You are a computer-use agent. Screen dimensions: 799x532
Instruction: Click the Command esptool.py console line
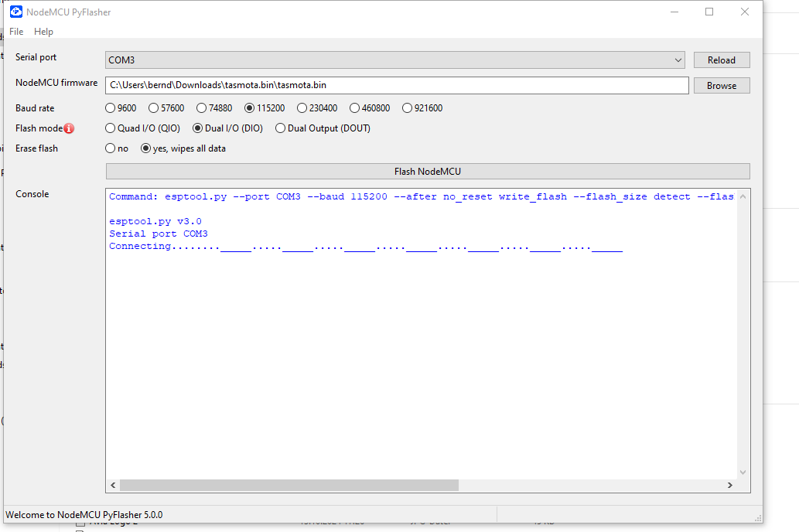422,196
